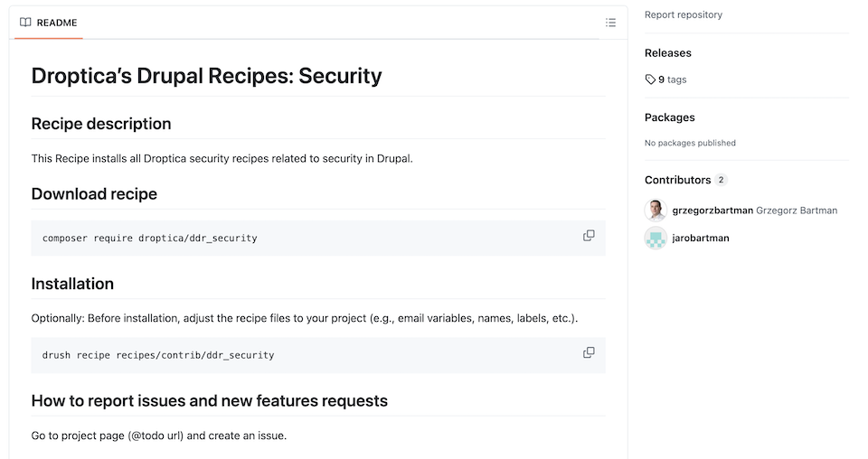Click the 'How to report issues' heading
868x459 pixels.
(x=209, y=401)
